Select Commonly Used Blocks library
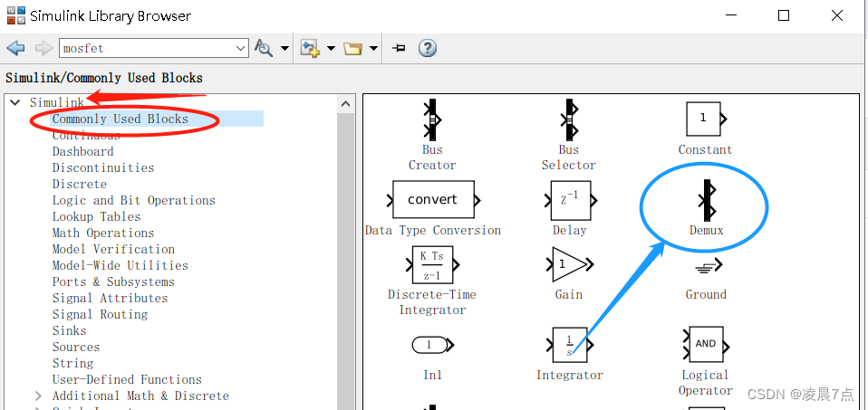This screenshot has width=868, height=410. coord(121,119)
